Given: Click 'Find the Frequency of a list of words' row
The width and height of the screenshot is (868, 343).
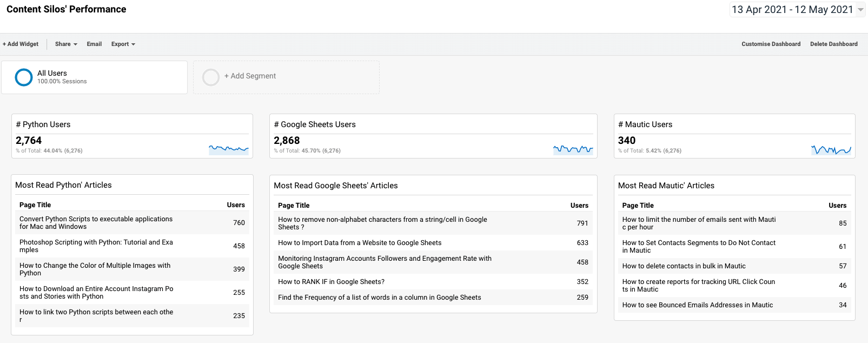Looking at the screenshot, I should pos(433,298).
